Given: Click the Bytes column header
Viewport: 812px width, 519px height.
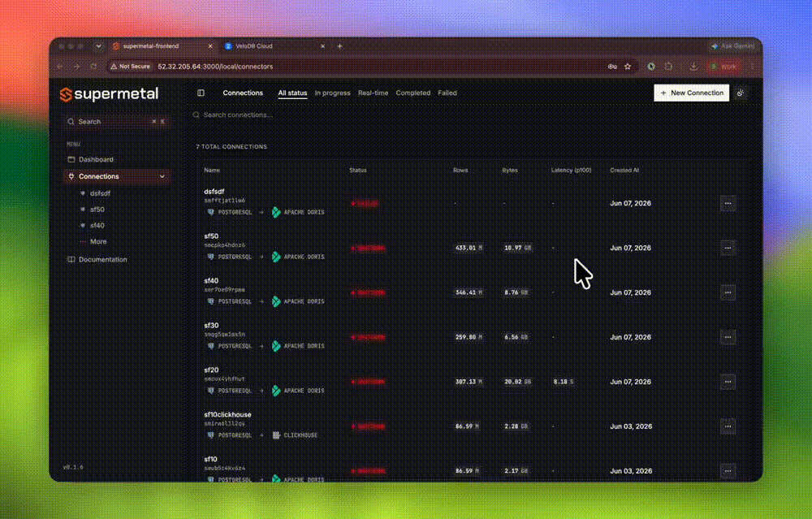Looking at the screenshot, I should (510, 170).
